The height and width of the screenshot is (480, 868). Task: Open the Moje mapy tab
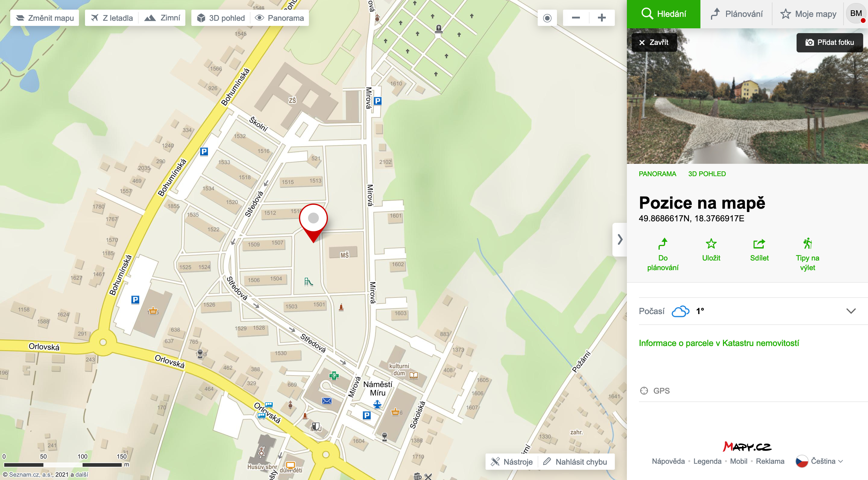coord(808,14)
